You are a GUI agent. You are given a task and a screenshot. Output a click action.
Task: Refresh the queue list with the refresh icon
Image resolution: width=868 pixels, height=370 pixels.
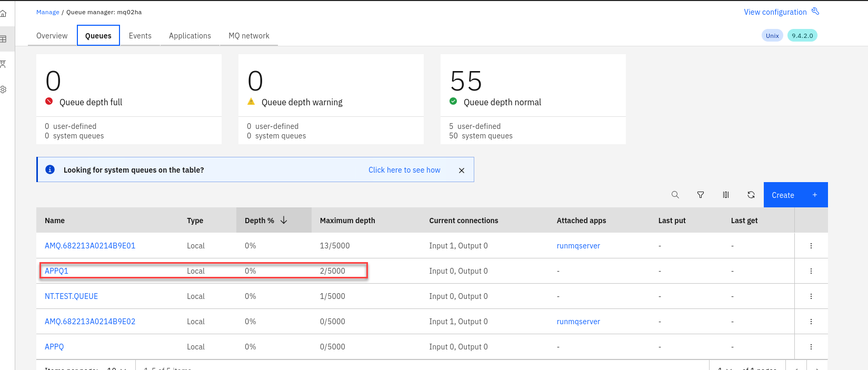[751, 195]
